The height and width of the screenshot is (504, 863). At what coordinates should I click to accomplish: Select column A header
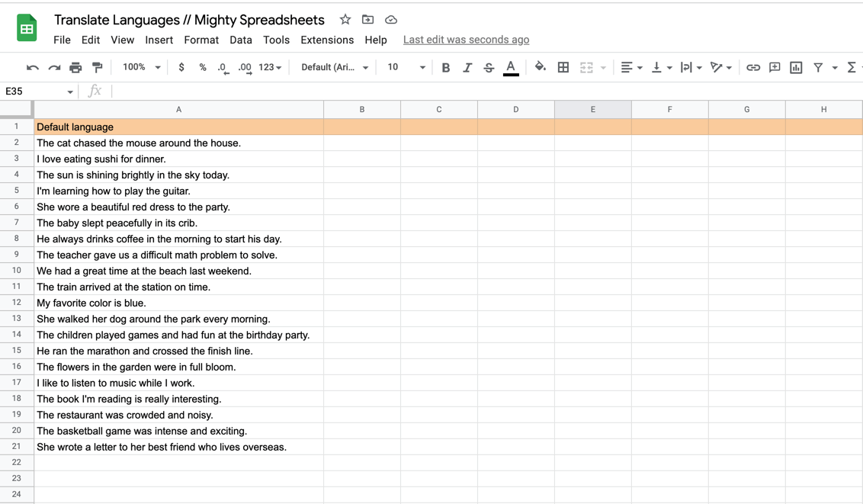click(179, 110)
